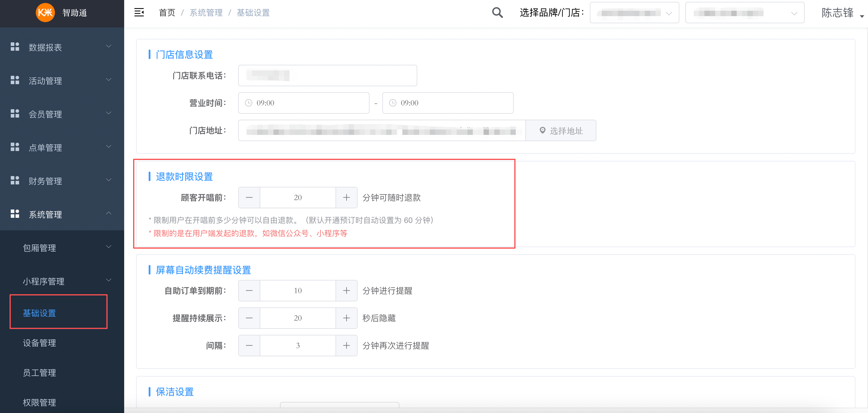The image size is (868, 413).
Task: Click the location pin icon on 选择地址 button
Action: click(x=543, y=131)
